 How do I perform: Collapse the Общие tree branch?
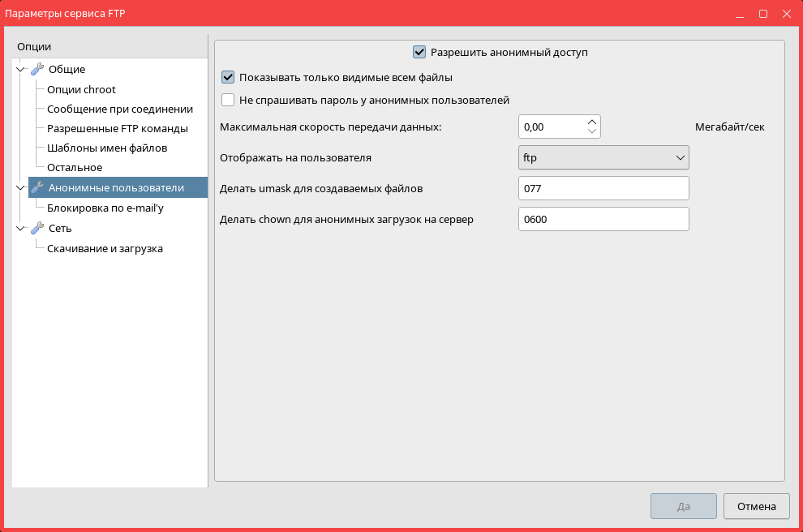coord(20,70)
